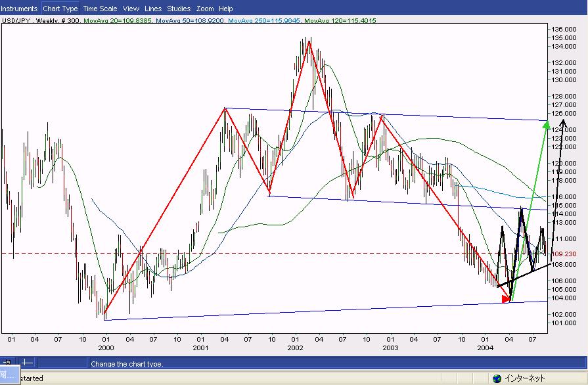Open the Zoom menu

point(205,9)
